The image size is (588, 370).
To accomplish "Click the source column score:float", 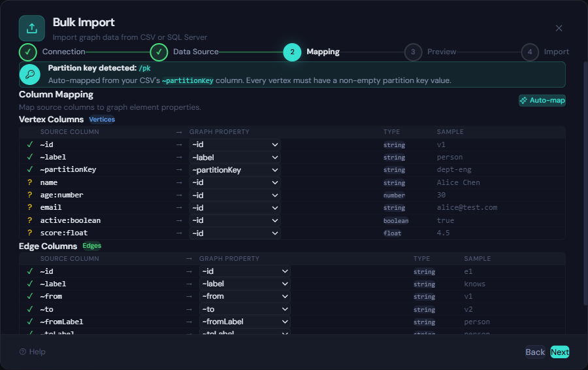I will (x=64, y=233).
